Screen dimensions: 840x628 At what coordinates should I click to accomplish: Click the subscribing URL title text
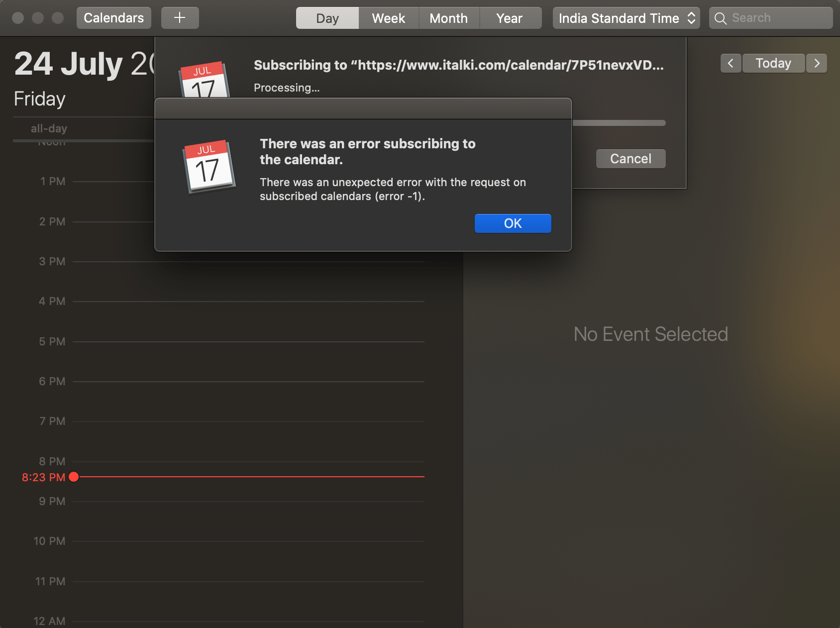click(x=459, y=65)
